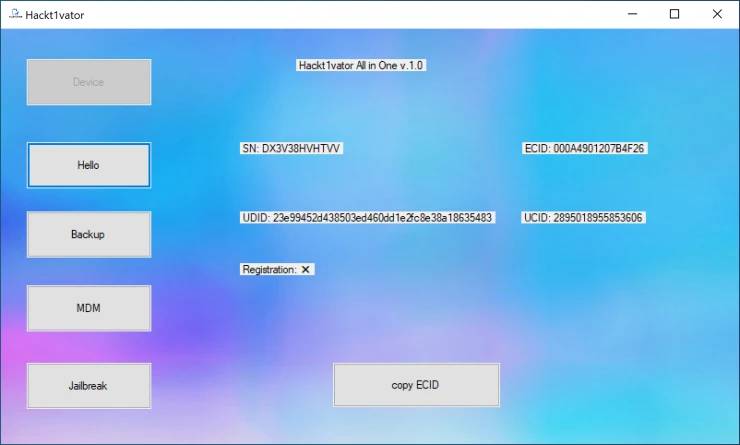
Task: Click the Registration status label
Action: (x=277, y=269)
